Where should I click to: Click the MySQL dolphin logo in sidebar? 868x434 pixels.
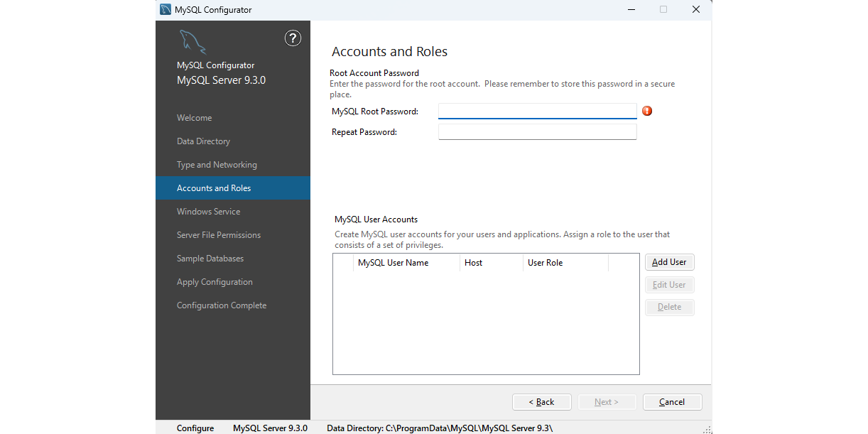pyautogui.click(x=192, y=42)
